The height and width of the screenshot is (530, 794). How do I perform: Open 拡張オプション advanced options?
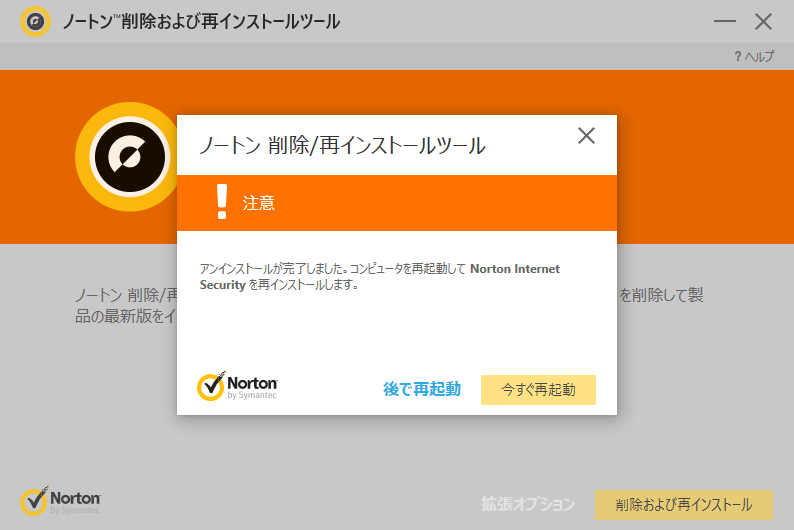point(528,504)
